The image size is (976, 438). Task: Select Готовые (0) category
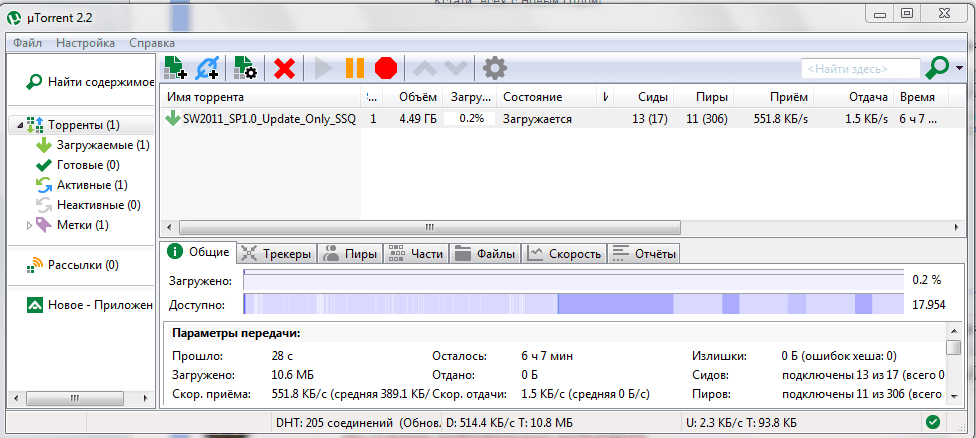coord(88,165)
